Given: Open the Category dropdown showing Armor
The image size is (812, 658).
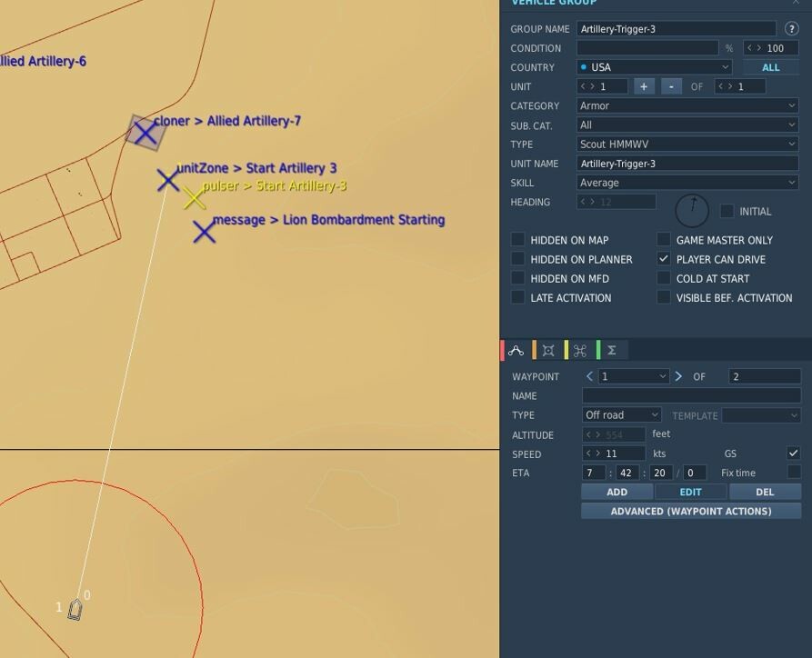Looking at the screenshot, I should click(x=687, y=105).
